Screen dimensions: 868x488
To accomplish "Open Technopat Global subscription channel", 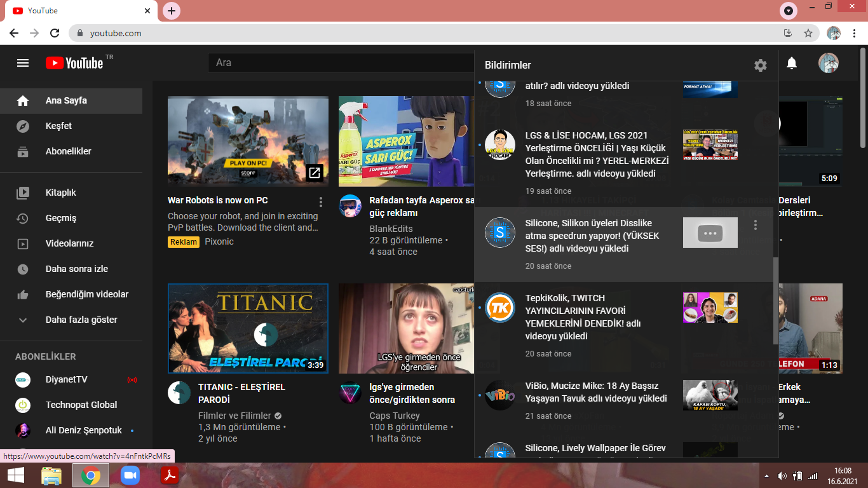I will (x=71, y=405).
